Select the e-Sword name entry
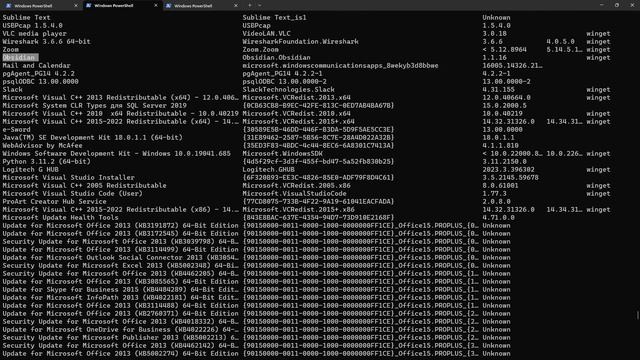Image resolution: width=640 pixels, height=360 pixels. point(16,129)
